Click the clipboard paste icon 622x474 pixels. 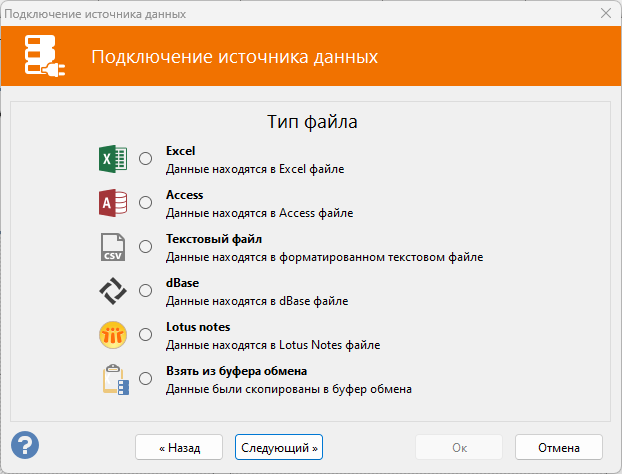pyautogui.click(x=115, y=380)
